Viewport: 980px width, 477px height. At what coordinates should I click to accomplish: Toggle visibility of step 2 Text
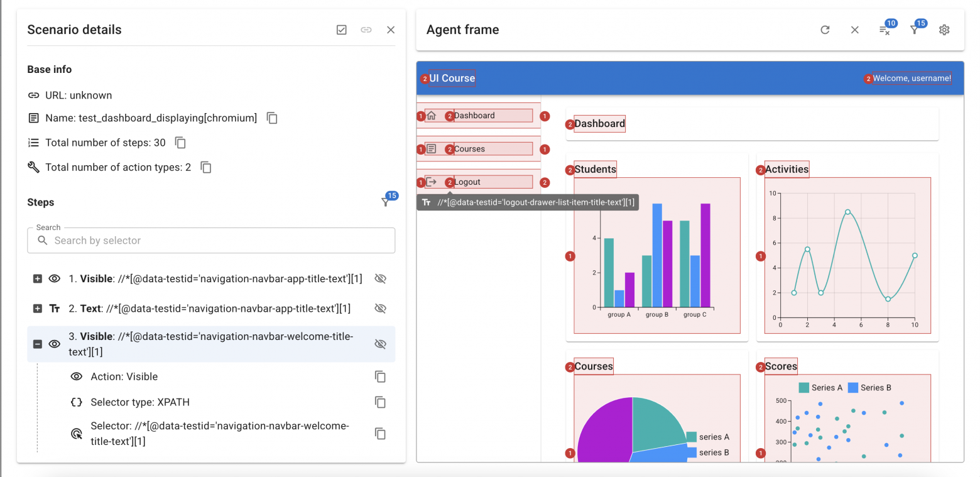pyautogui.click(x=380, y=309)
